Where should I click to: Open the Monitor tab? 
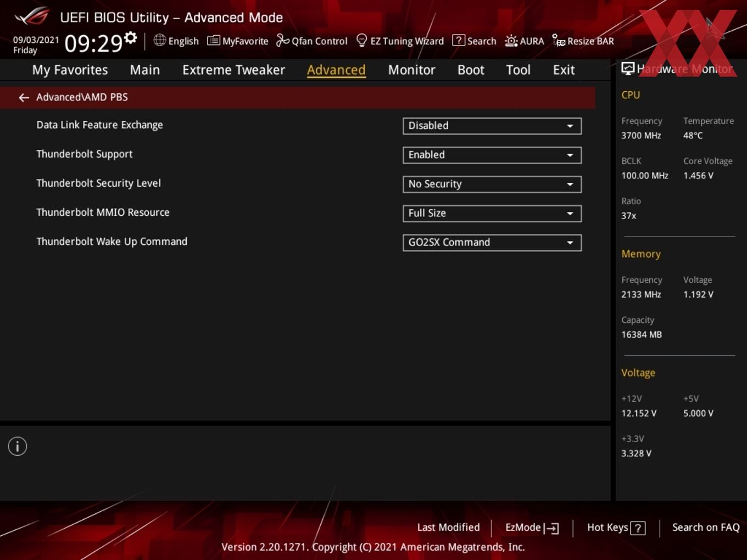[x=411, y=70]
